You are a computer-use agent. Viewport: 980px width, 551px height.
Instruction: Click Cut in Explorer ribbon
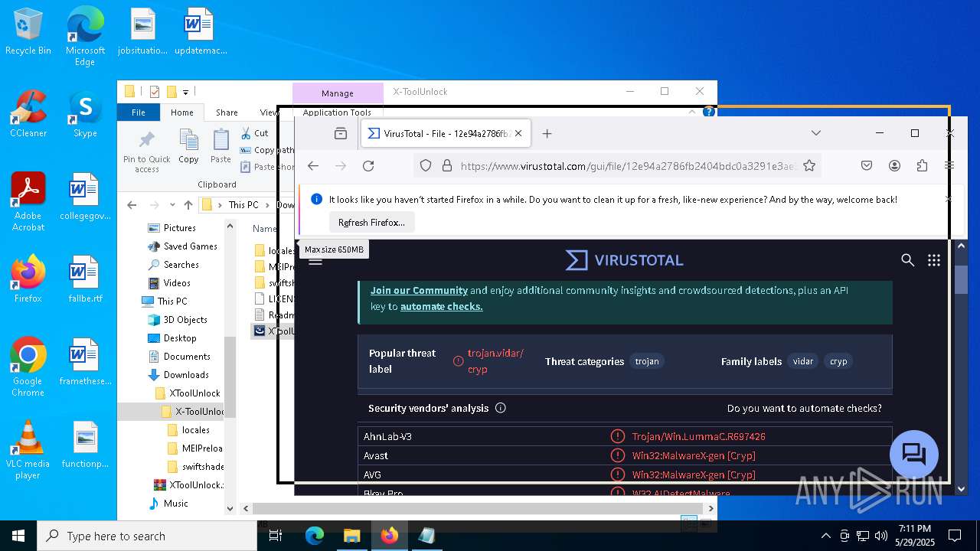255,133
